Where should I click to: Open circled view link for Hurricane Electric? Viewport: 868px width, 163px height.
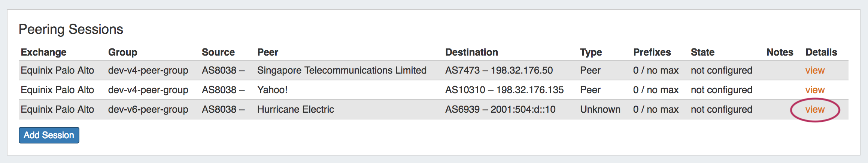(x=815, y=110)
